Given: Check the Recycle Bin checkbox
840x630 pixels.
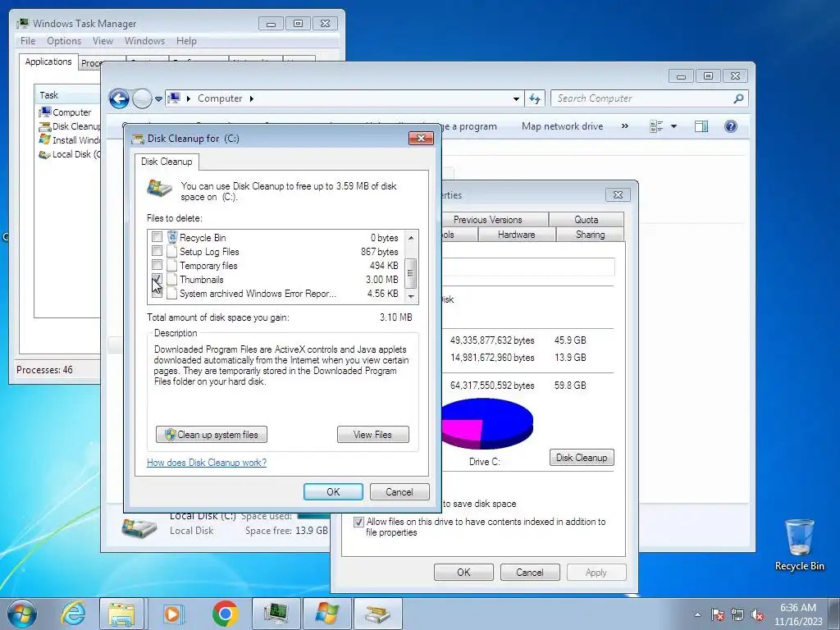Looking at the screenshot, I should pyautogui.click(x=157, y=237).
